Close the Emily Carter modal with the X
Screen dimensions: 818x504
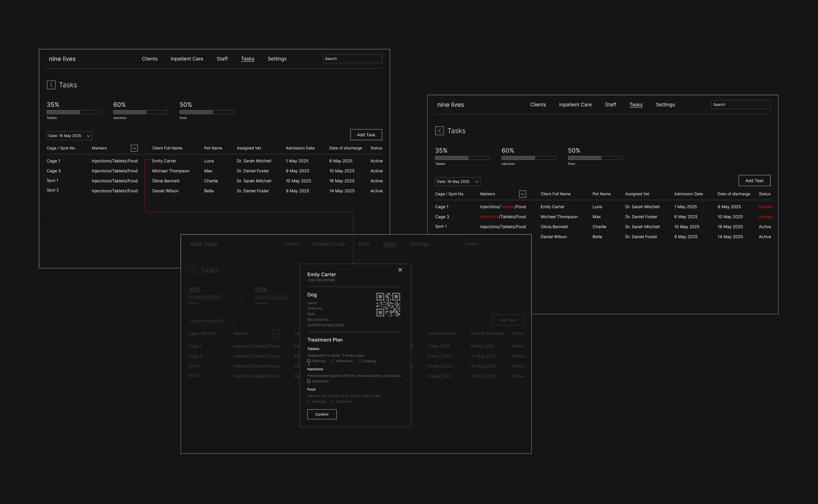tap(400, 270)
